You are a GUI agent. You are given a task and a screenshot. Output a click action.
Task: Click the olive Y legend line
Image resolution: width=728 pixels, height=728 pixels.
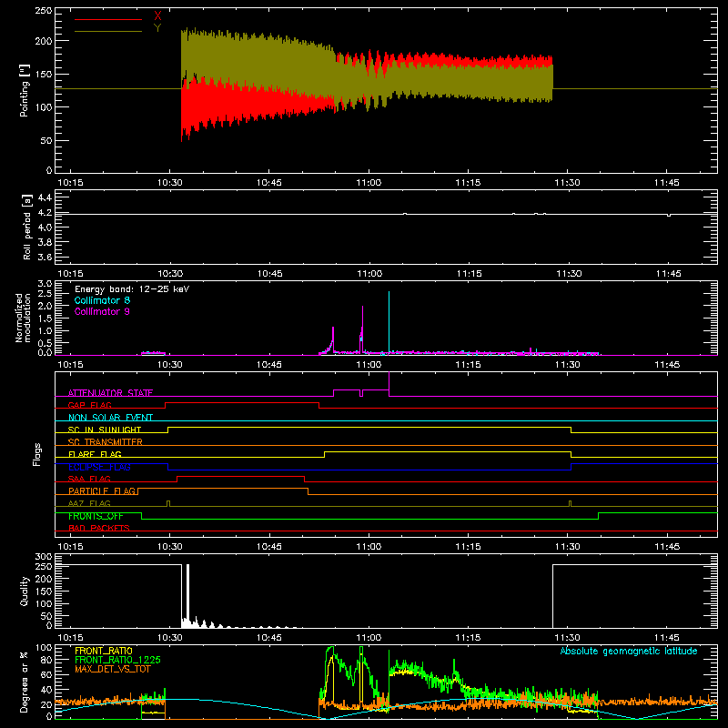click(x=108, y=32)
